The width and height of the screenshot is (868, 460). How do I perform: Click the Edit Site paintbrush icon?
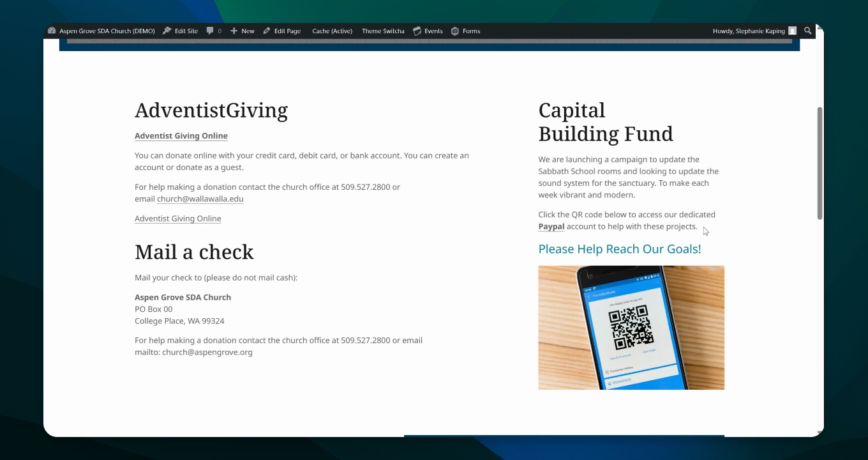pyautogui.click(x=167, y=31)
